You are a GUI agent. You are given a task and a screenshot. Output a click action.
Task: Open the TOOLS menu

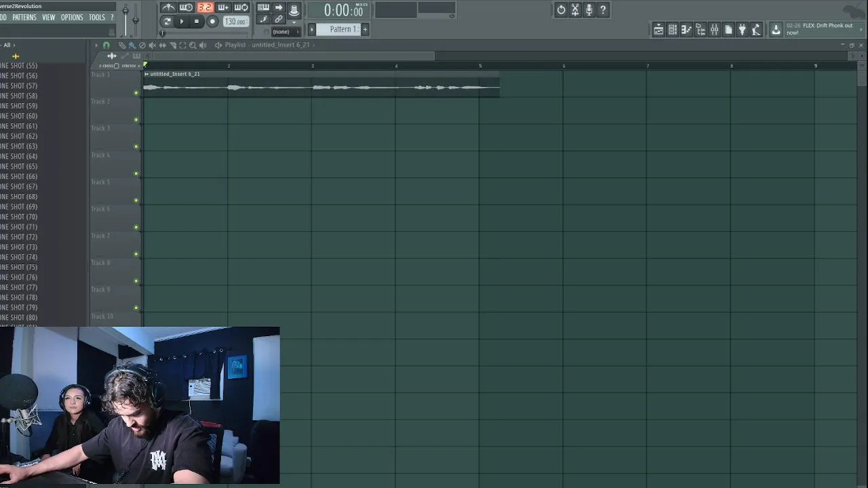click(97, 18)
